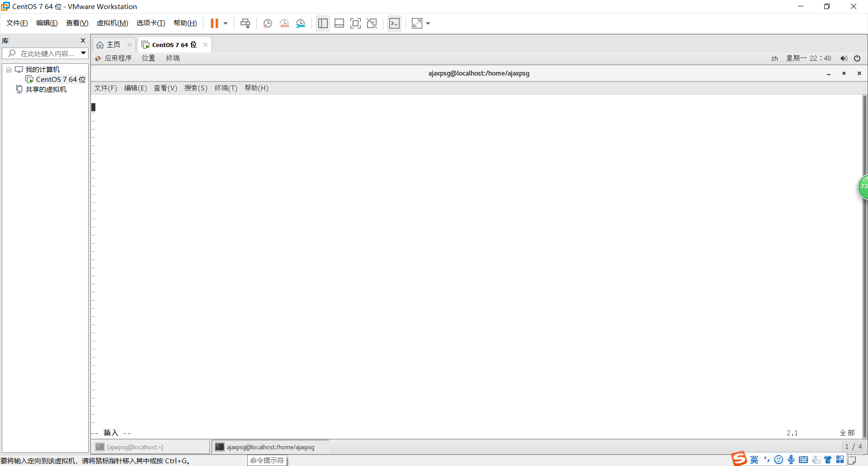The image size is (868, 466).
Task: Open terminal 搜索(S) menu
Action: 196,88
